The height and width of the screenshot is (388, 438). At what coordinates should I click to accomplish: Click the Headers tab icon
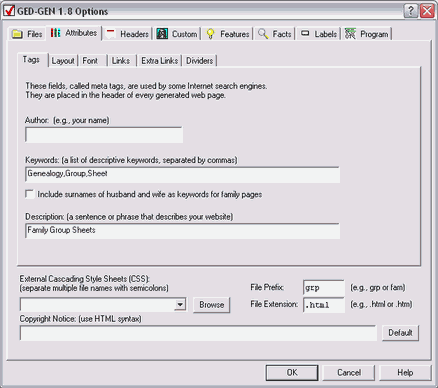point(110,33)
